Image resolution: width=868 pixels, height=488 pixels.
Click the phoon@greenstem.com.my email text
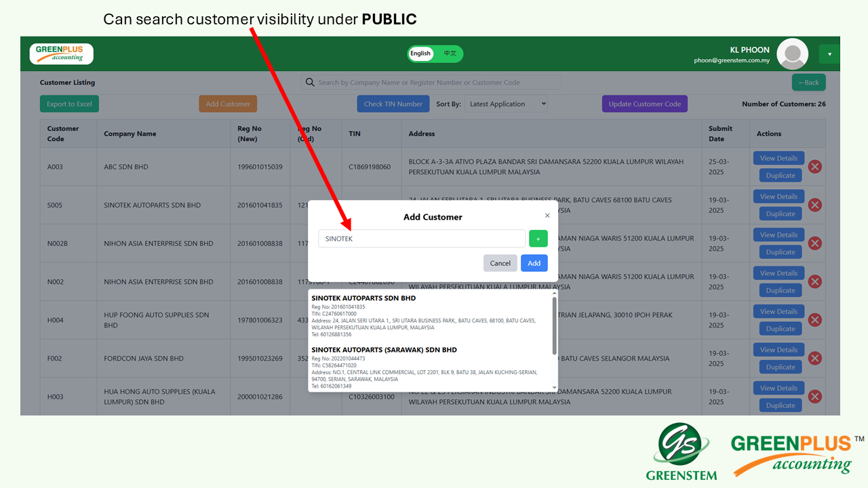tap(732, 60)
